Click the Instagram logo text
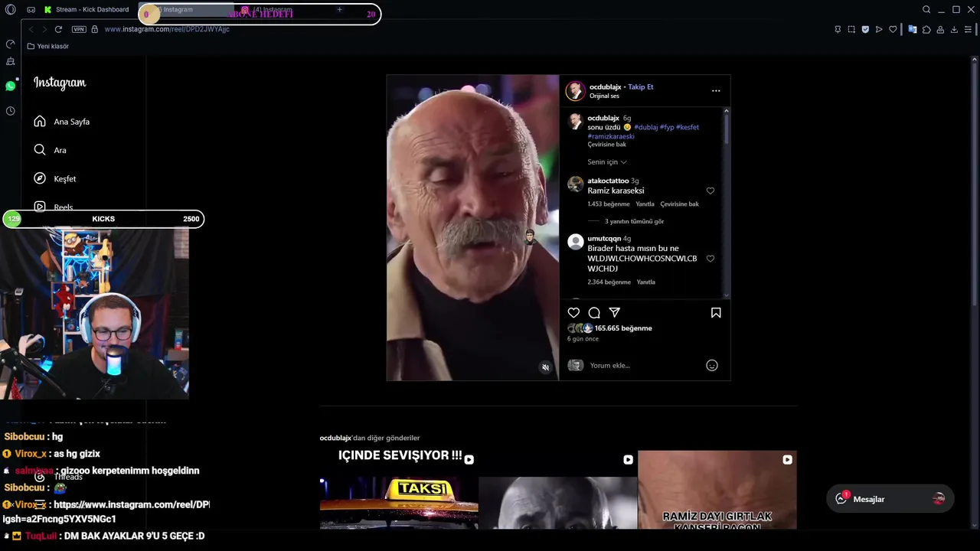This screenshot has height=551, width=980. point(60,83)
